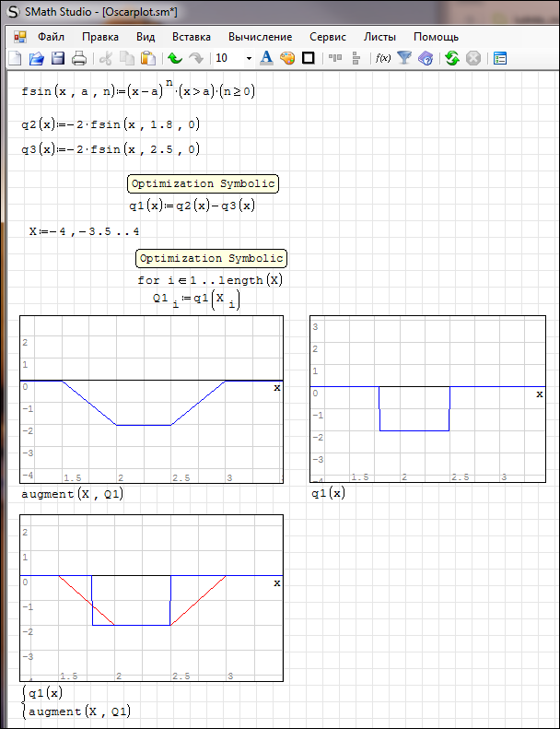Toggle the region border square icon

308,58
